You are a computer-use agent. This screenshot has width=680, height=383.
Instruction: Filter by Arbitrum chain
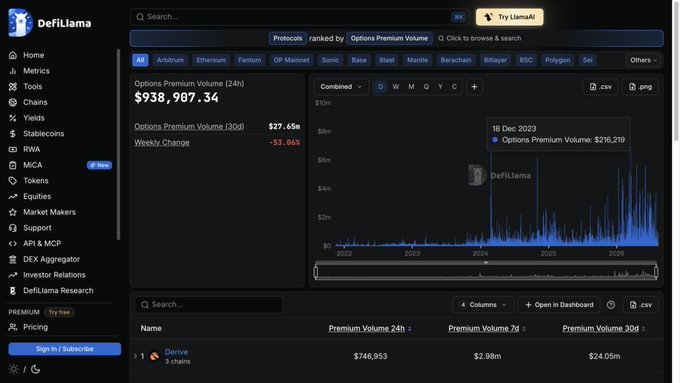point(170,60)
